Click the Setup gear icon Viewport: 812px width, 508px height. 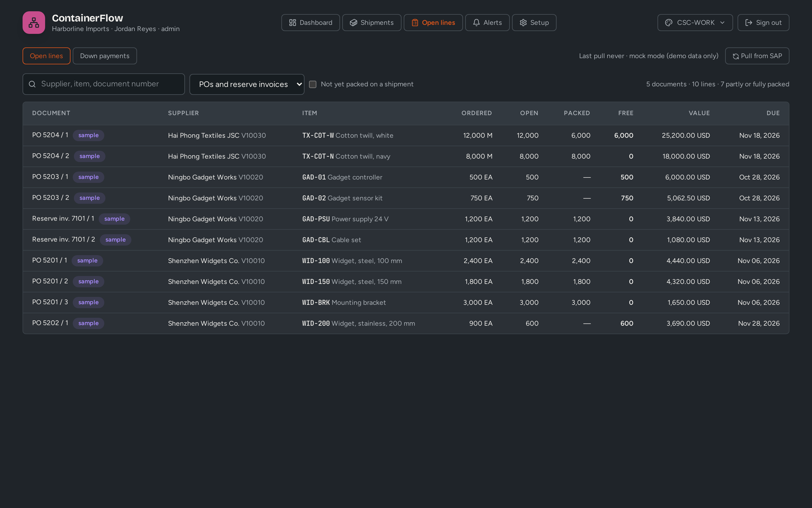tap(523, 23)
